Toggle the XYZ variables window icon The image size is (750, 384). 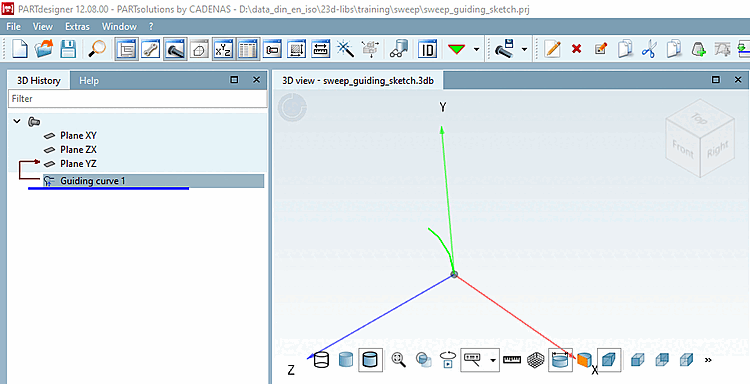point(223,49)
